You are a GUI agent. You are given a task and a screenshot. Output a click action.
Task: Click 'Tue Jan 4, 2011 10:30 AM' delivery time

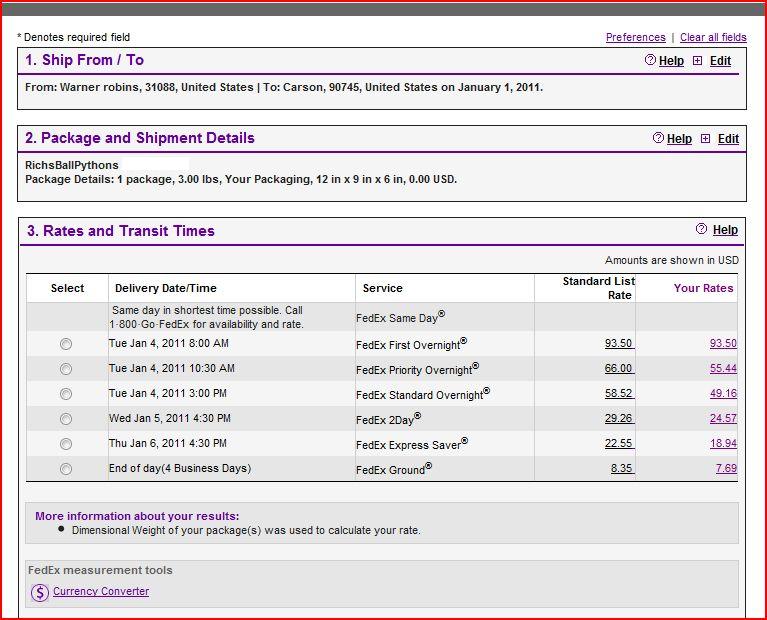point(172,368)
